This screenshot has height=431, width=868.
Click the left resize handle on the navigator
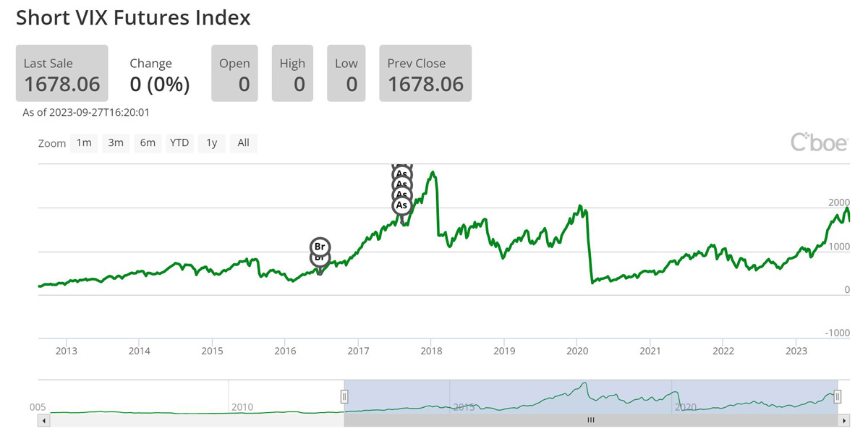pyautogui.click(x=344, y=396)
